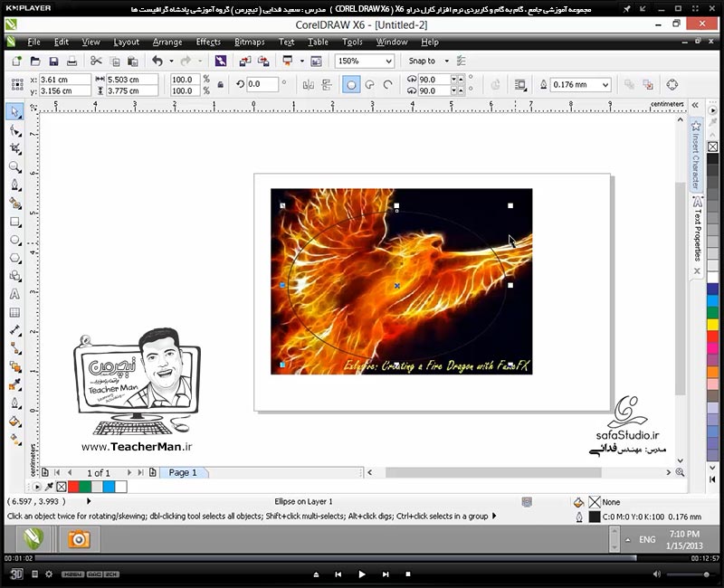Open the Tools menu
Screen dimensions: 724x588
[352, 42]
